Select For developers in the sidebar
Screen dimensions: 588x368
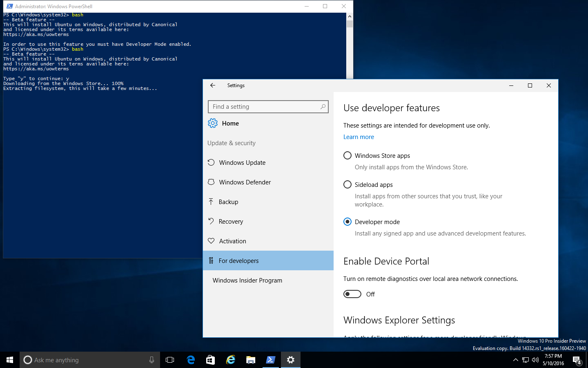point(239,260)
